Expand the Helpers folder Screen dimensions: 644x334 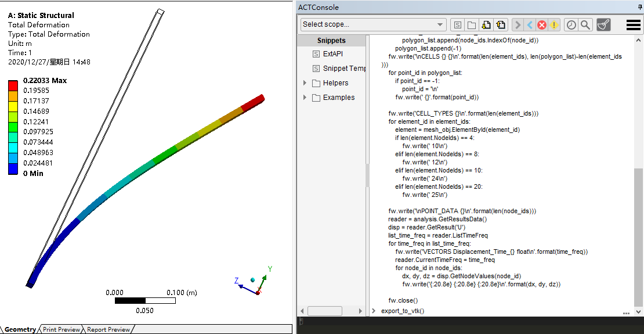(x=305, y=82)
